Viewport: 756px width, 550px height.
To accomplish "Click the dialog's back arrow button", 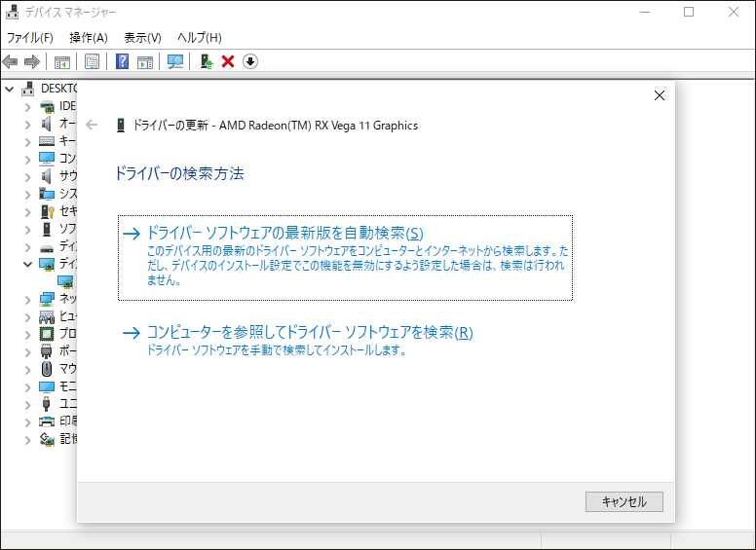I will point(92,126).
